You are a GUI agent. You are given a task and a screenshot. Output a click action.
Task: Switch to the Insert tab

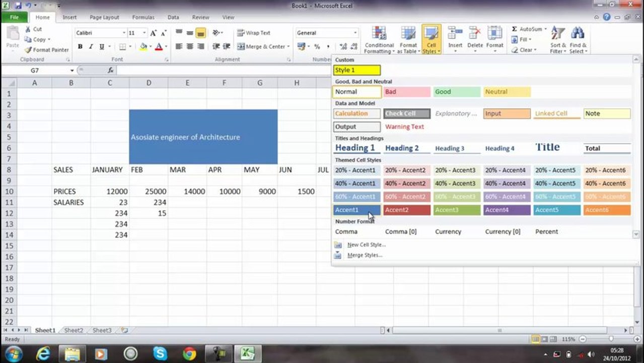point(69,17)
